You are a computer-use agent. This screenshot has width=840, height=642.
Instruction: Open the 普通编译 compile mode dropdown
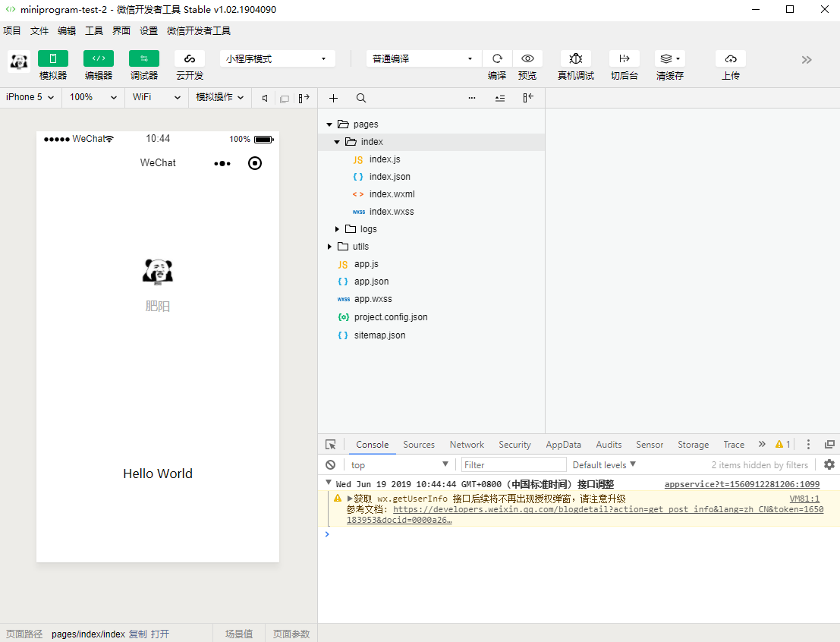click(423, 58)
